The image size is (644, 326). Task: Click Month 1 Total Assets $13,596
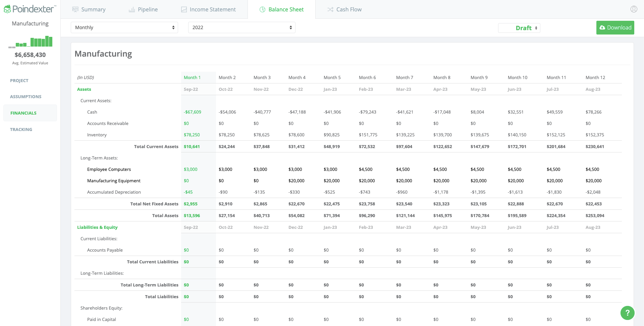192,215
